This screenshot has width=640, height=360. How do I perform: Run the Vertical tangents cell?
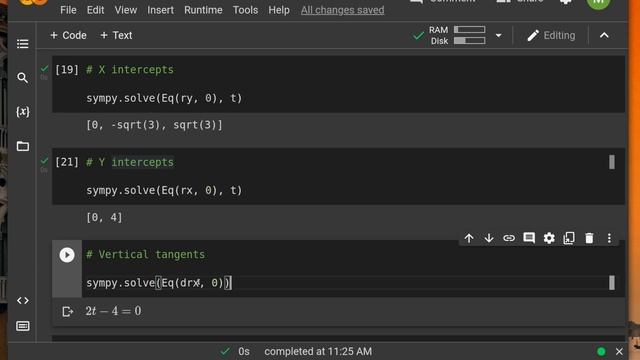coord(67,255)
